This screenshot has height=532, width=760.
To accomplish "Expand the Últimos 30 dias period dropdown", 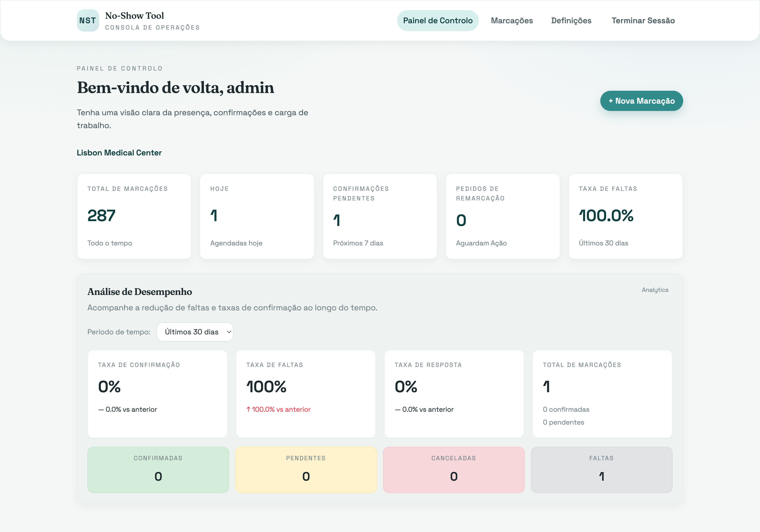I will pyautogui.click(x=195, y=332).
